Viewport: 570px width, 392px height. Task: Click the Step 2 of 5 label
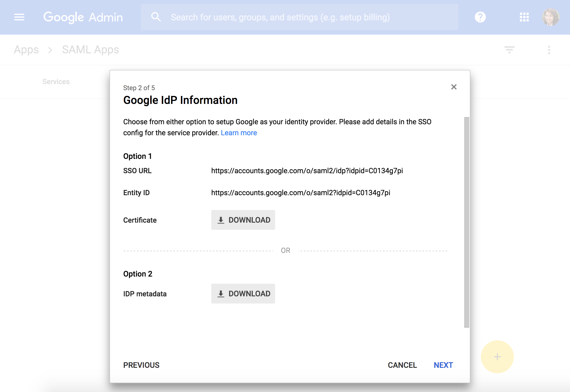click(x=139, y=88)
